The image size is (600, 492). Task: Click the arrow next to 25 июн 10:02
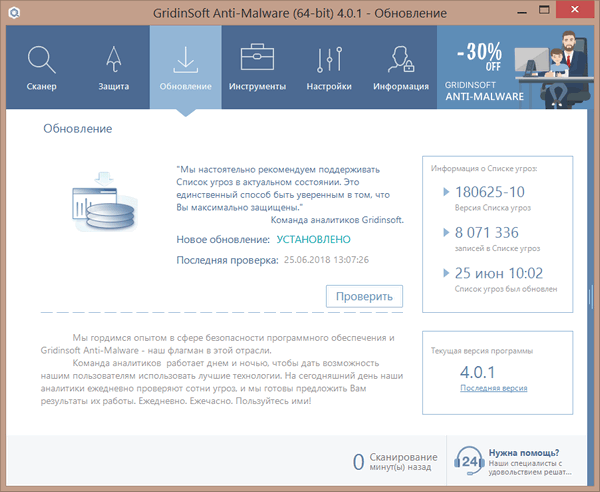pyautogui.click(x=446, y=273)
